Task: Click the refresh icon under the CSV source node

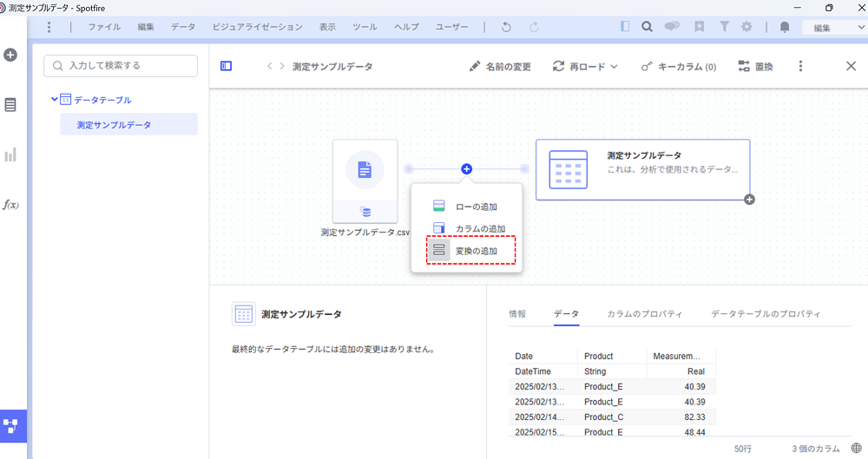Action: click(365, 211)
